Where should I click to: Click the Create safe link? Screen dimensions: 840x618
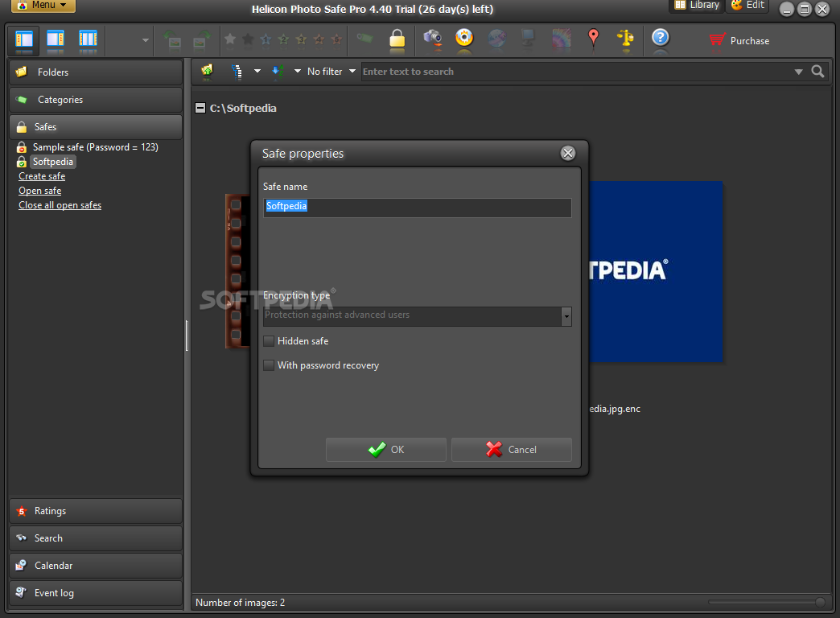42,176
